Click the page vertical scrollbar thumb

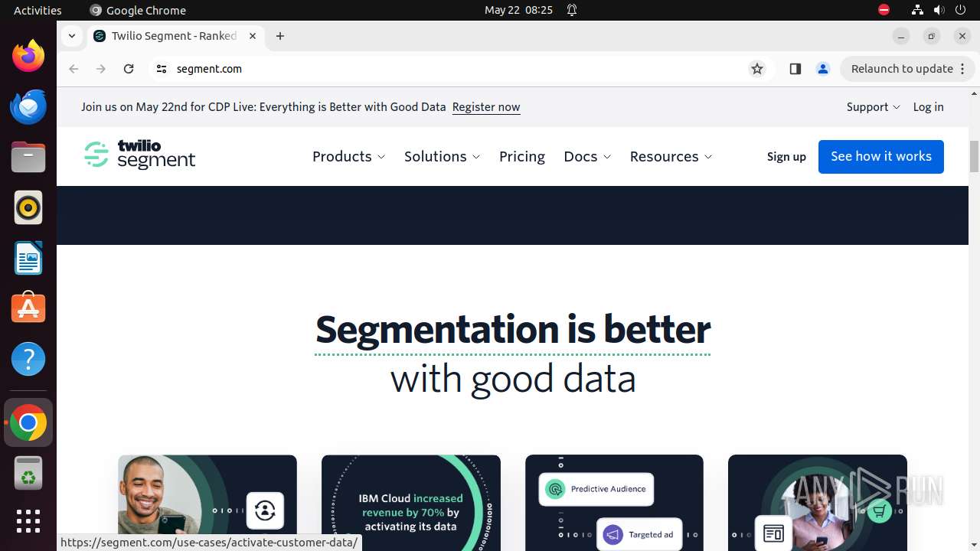point(974,157)
